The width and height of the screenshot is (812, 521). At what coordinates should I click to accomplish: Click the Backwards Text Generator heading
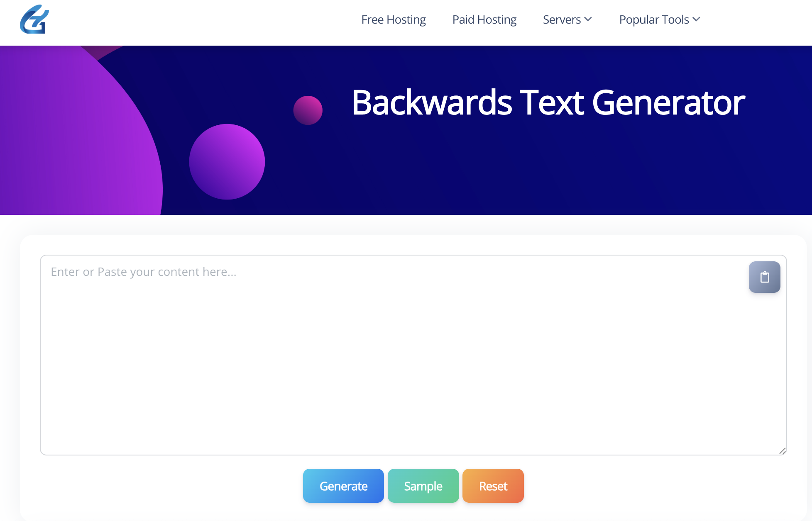click(x=548, y=102)
